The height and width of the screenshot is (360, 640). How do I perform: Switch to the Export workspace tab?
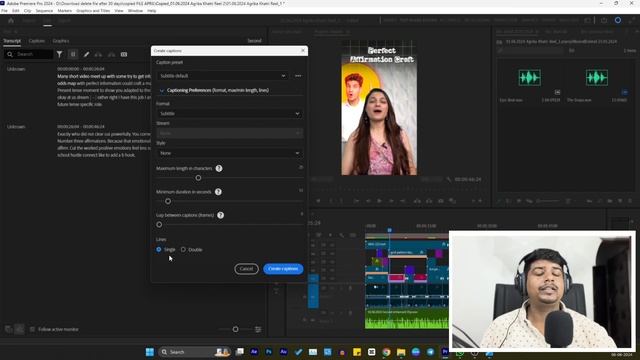64,20
